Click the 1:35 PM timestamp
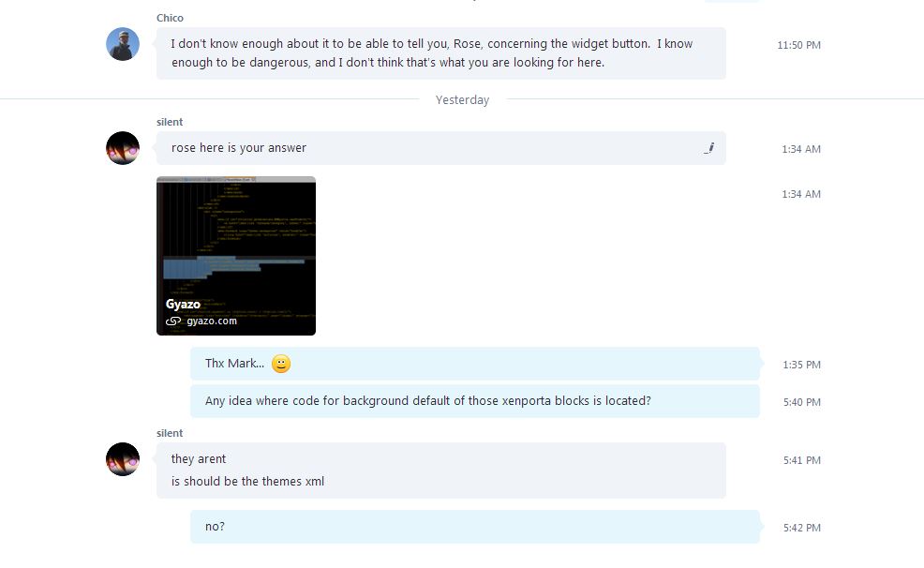Viewport: 924px width, 568px height. [801, 365]
